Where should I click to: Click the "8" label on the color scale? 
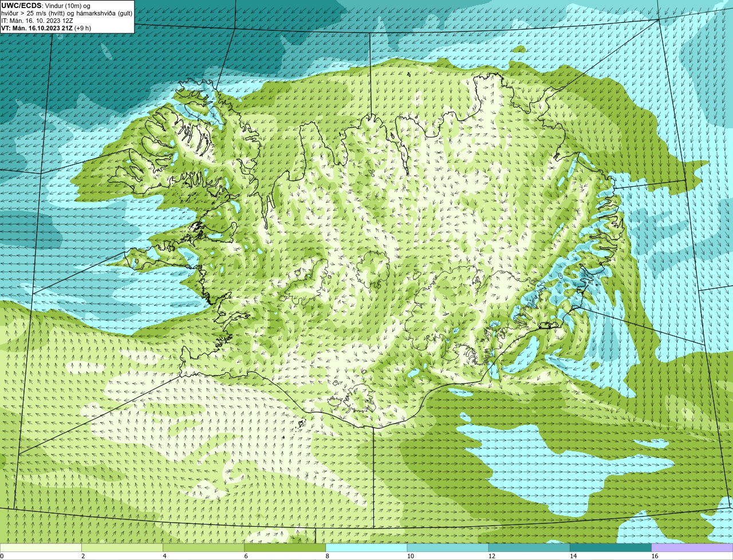click(328, 556)
